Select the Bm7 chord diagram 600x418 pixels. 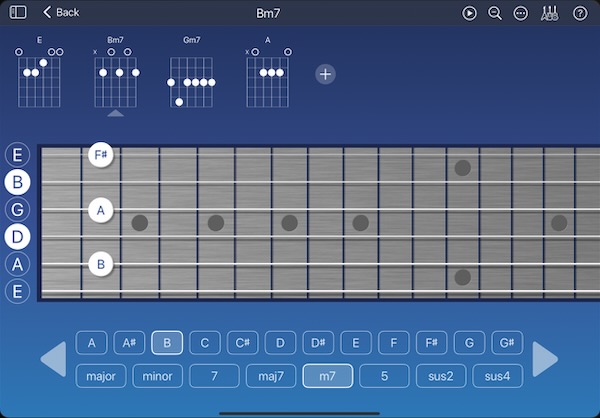116,72
